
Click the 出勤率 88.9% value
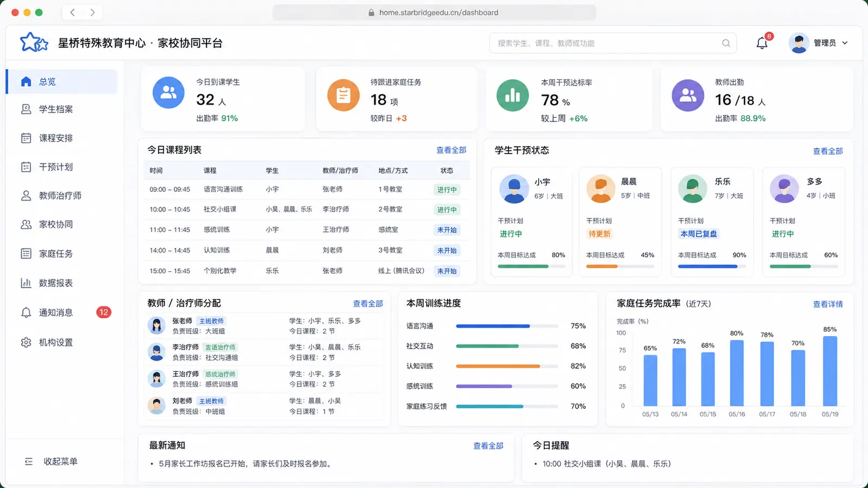pyautogui.click(x=753, y=118)
